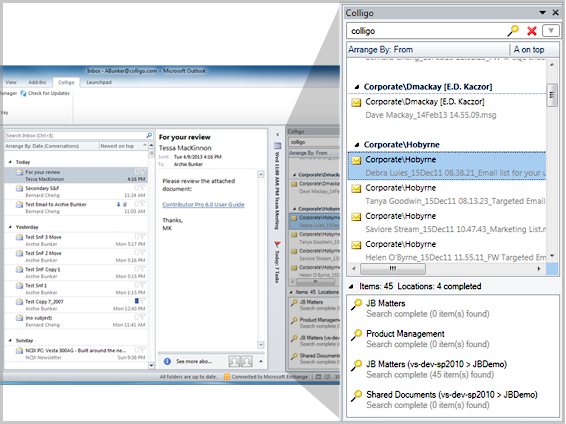566x424 pixels.
Task: Open the search options dropdown arrow
Action: click(x=550, y=31)
